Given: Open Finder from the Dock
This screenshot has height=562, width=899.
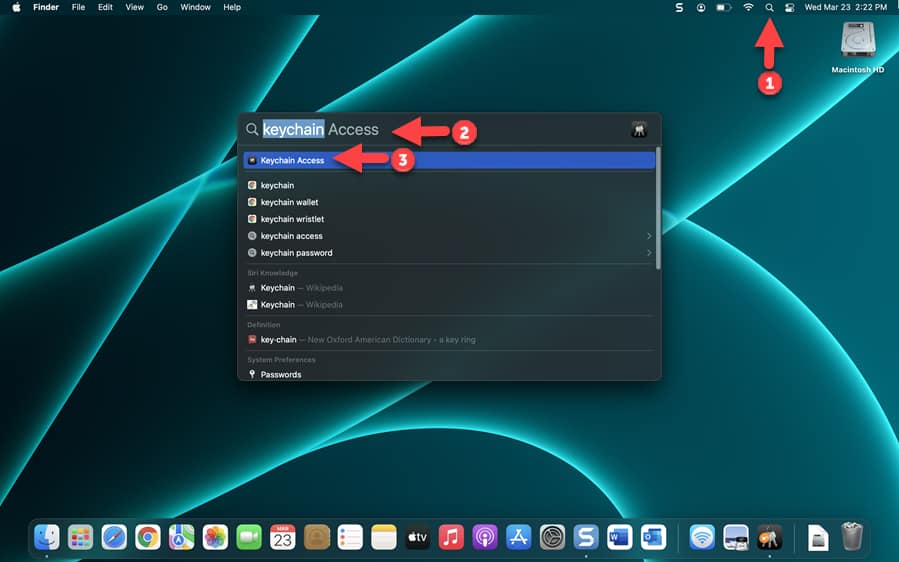Looking at the screenshot, I should click(46, 537).
